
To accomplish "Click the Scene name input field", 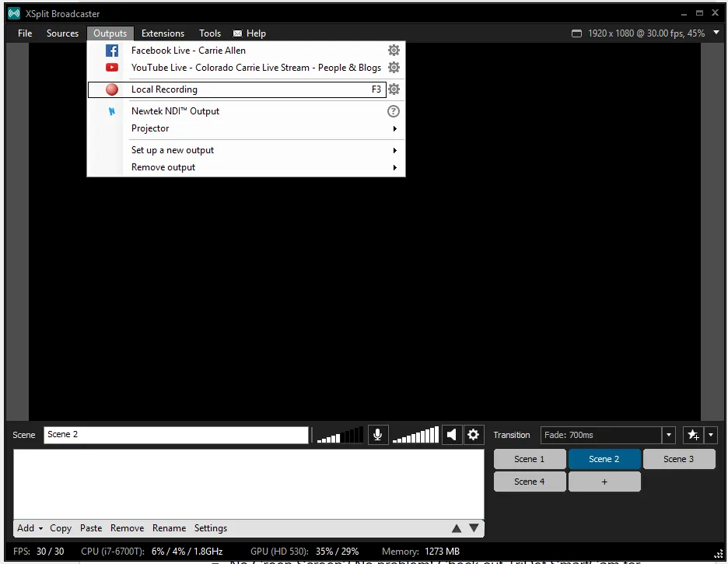I will 176,435.
